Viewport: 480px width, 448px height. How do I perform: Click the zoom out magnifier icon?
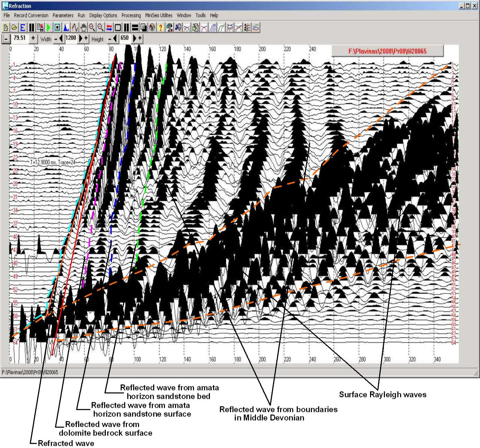(x=101, y=28)
